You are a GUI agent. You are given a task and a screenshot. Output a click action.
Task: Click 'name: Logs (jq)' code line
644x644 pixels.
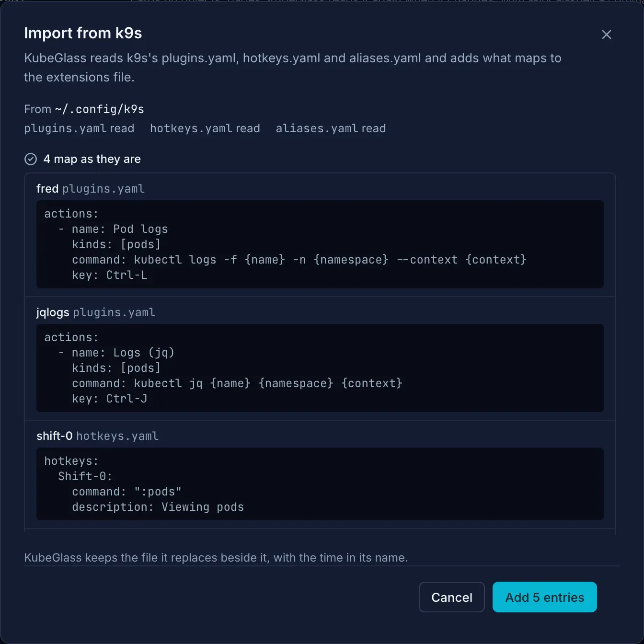pos(116,353)
